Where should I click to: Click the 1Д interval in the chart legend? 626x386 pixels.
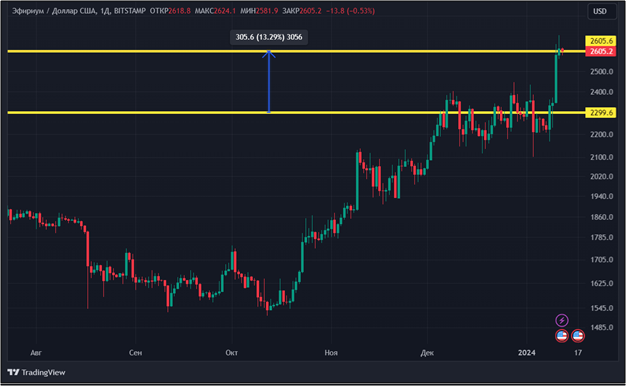105,11
